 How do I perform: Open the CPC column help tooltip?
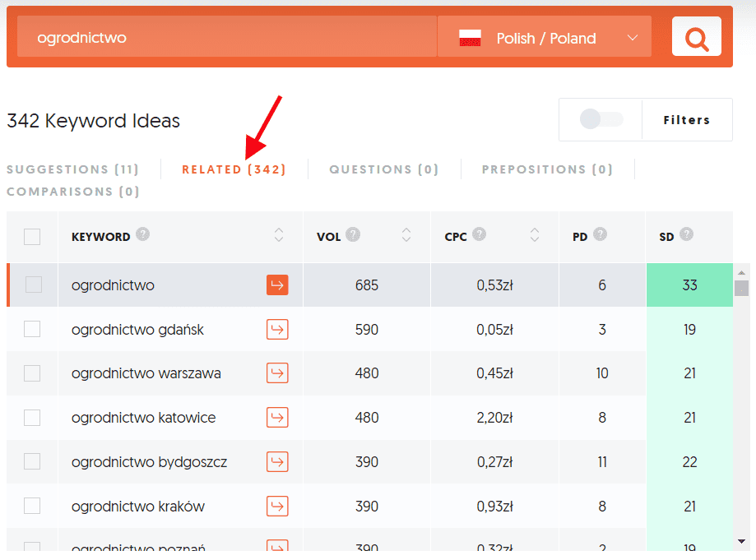click(x=480, y=235)
